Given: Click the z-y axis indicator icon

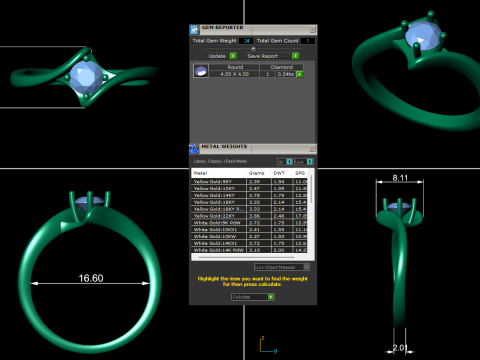Looking at the screenshot, I should click(268, 345).
